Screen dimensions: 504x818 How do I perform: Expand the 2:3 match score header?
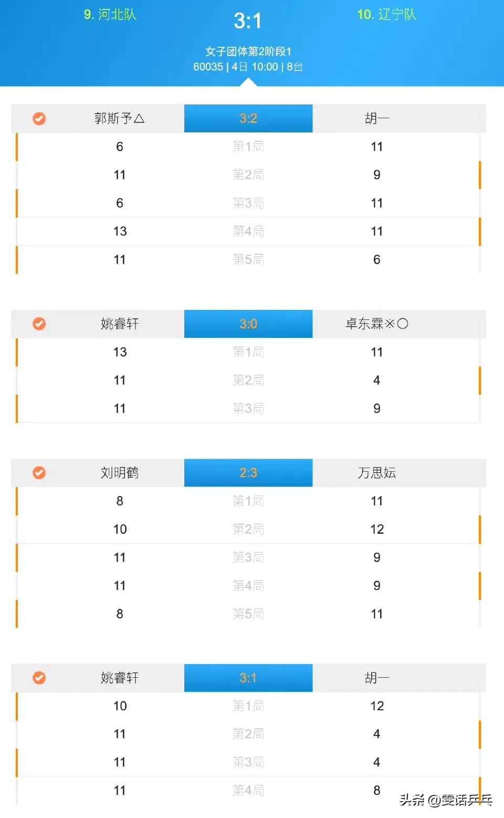[248, 473]
